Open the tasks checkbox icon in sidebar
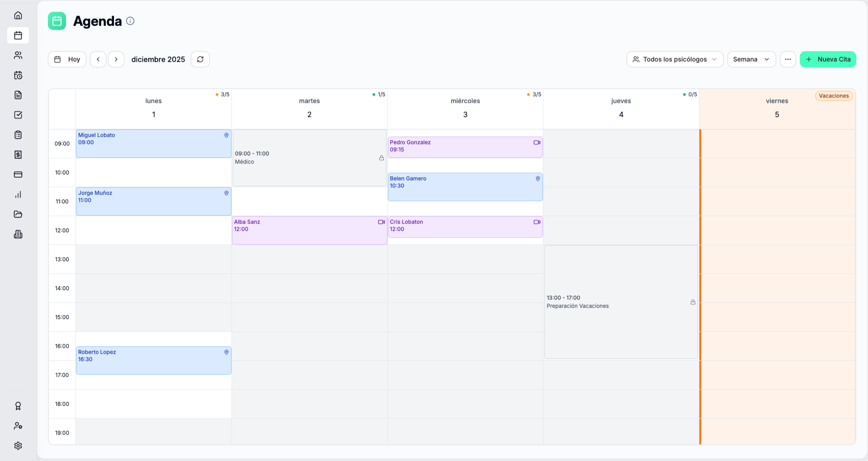The width and height of the screenshot is (868, 461). [18, 115]
